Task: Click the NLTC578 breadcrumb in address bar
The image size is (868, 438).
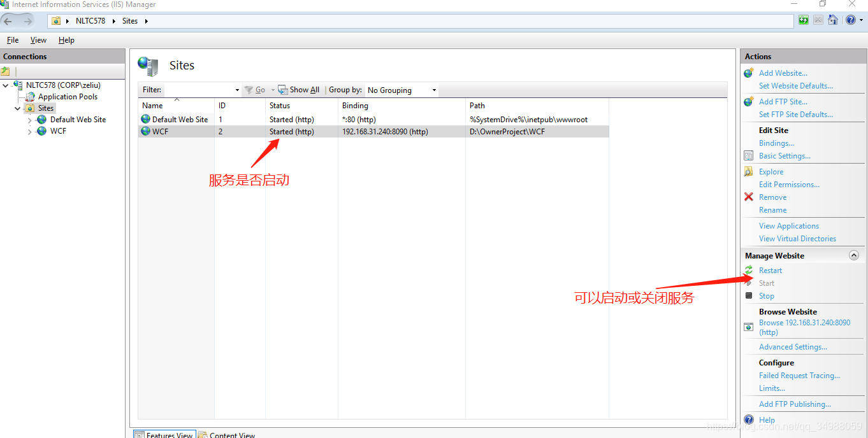Action: (90, 21)
